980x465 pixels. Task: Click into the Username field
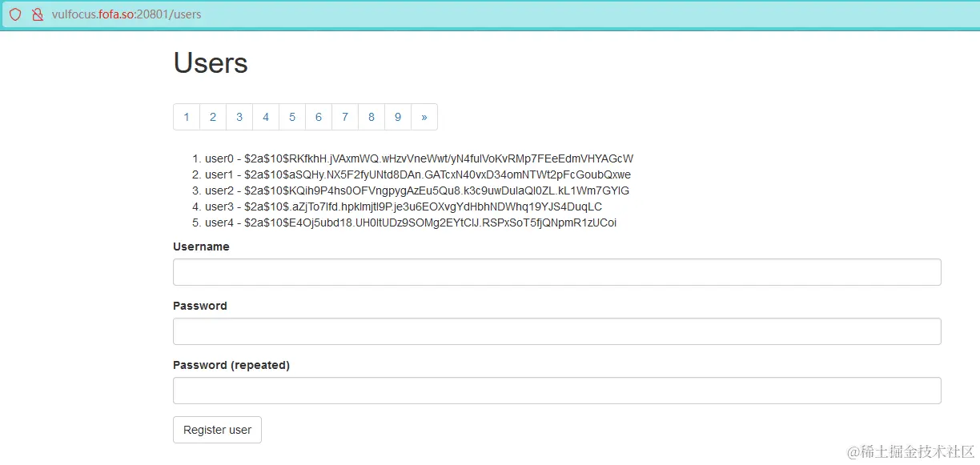(557, 272)
